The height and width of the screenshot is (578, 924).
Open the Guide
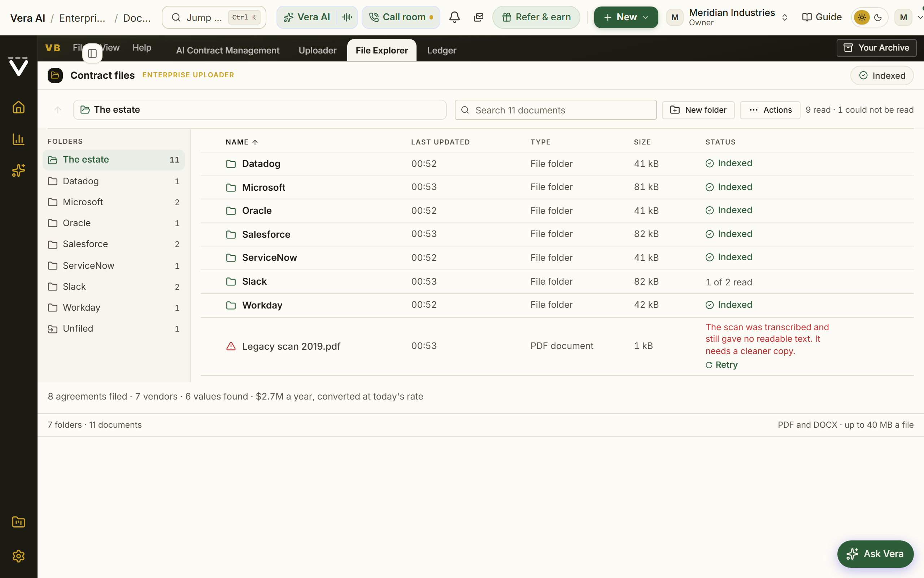point(821,17)
